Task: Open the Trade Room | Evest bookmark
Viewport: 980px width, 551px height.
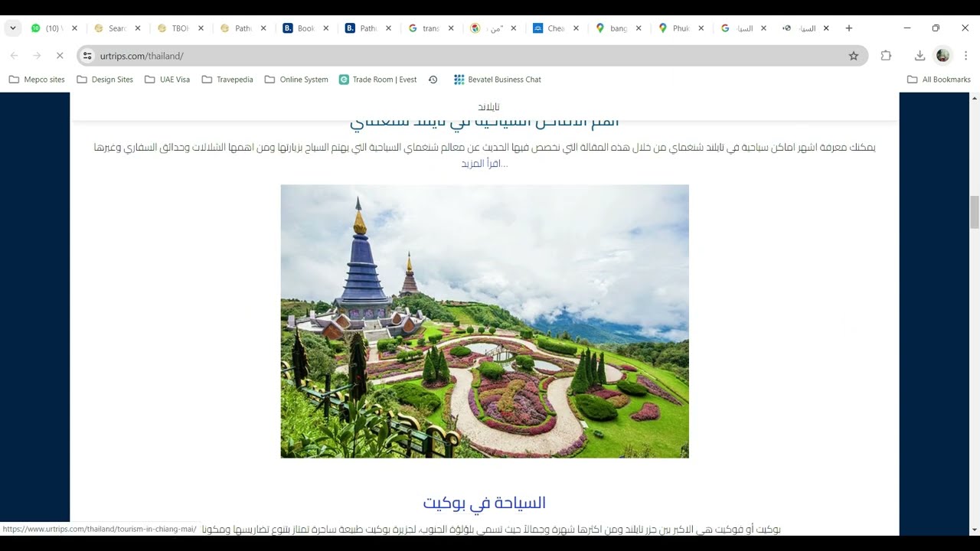Action: click(x=378, y=80)
